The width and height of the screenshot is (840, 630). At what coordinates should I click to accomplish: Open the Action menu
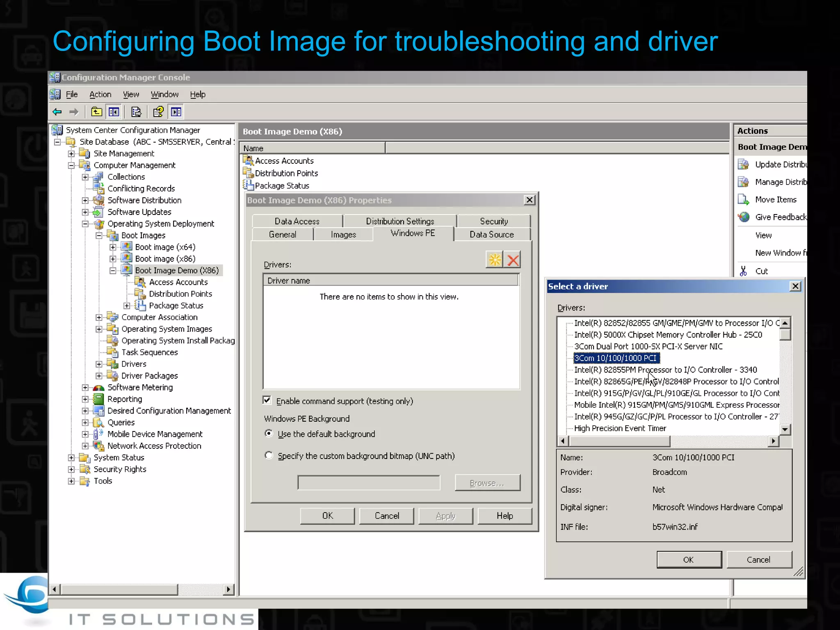[100, 94]
